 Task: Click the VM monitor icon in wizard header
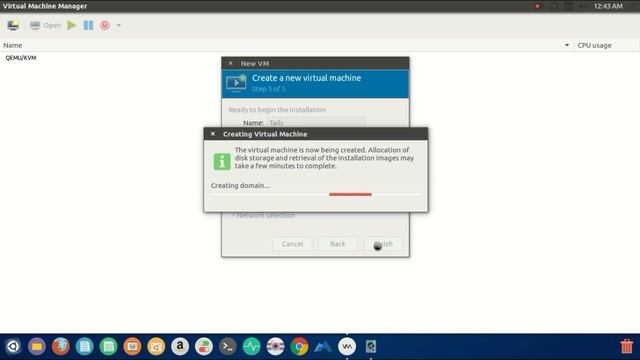pyautogui.click(x=236, y=83)
